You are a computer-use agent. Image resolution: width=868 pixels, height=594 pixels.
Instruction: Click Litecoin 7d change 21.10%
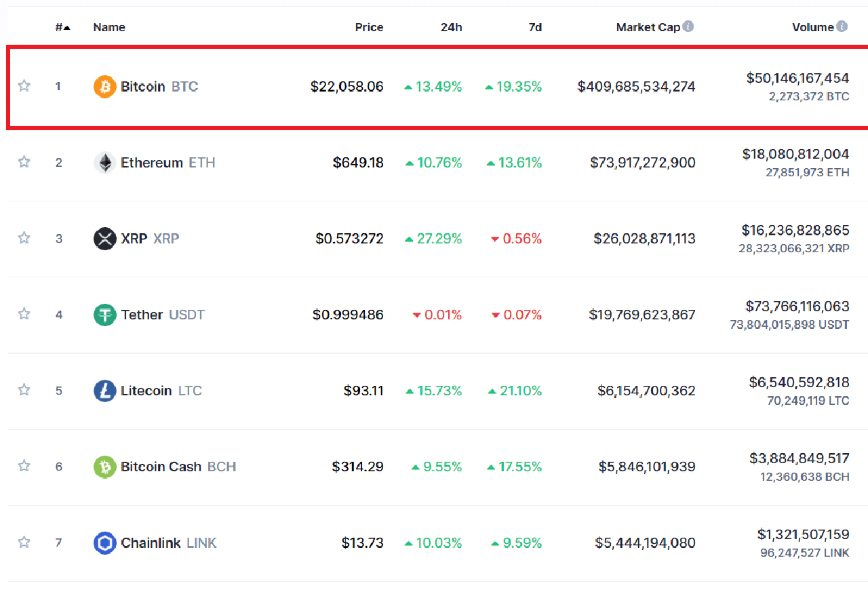pos(515,391)
